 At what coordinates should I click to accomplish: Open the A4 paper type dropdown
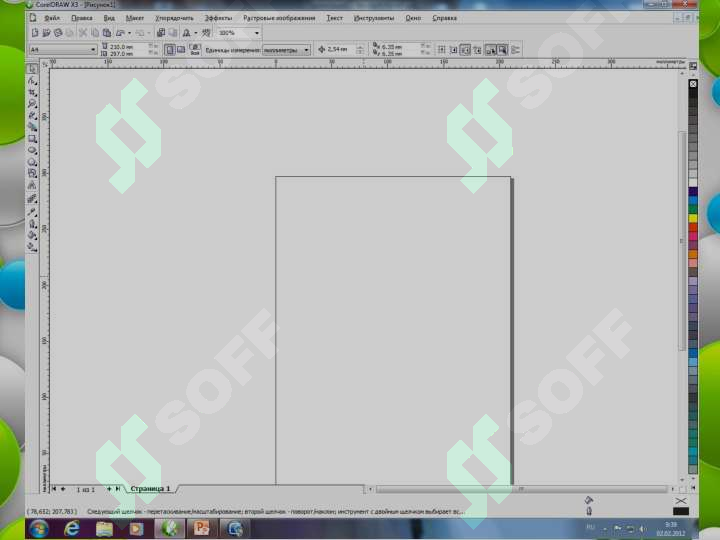tap(93, 49)
